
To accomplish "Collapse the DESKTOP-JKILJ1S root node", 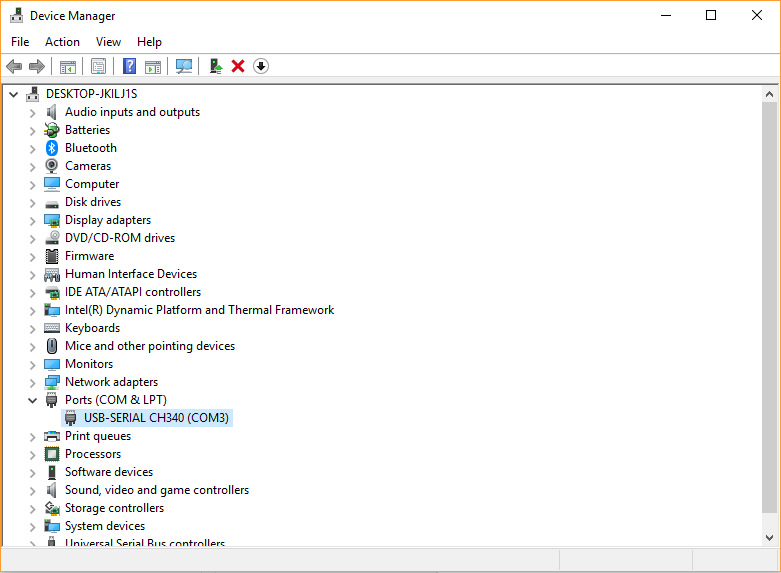I will [x=13, y=94].
